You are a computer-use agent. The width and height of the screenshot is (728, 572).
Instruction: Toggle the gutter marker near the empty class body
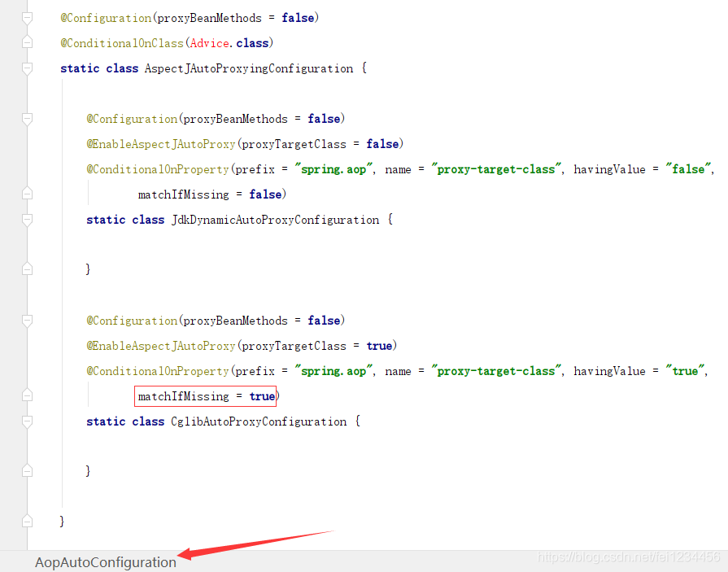coord(27,470)
